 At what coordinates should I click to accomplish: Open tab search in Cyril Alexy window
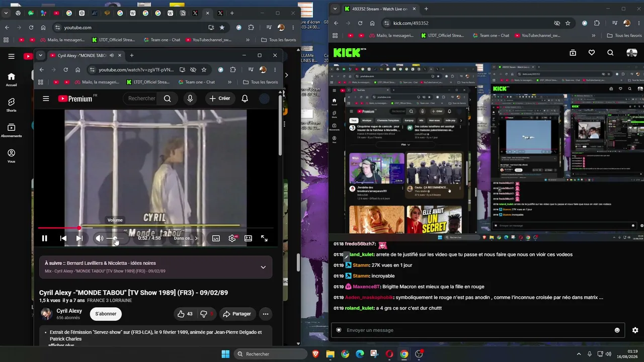pyautogui.click(x=40, y=55)
